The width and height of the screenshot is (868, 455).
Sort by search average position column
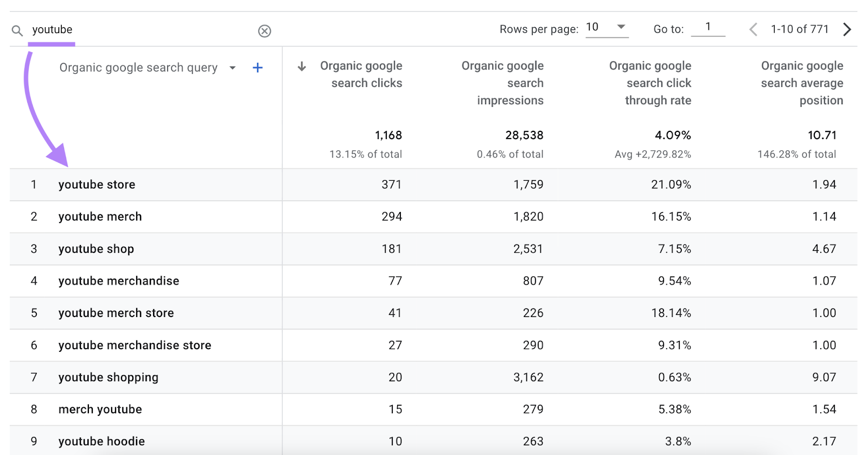click(802, 83)
